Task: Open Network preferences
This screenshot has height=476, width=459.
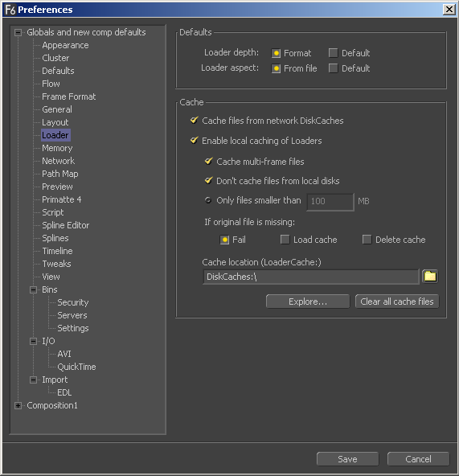Action: click(58, 161)
